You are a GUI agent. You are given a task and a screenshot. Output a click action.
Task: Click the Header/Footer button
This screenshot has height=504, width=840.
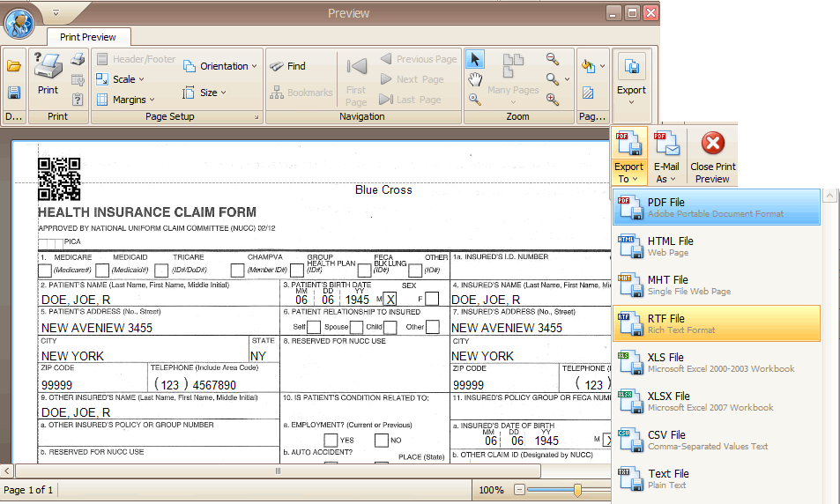tap(136, 59)
